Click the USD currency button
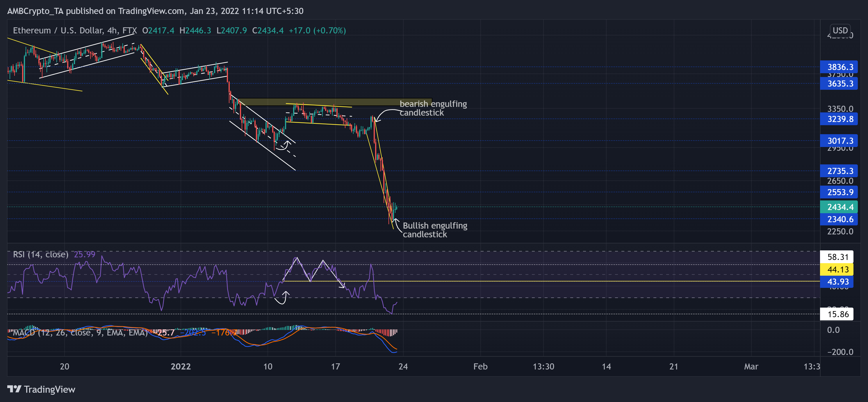Screen dimensions: 868x402 (840, 30)
